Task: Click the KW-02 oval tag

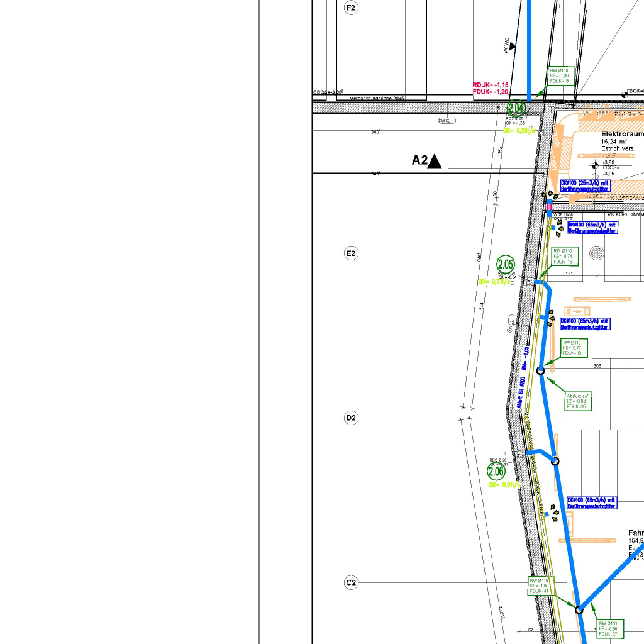Action: pyautogui.click(x=446, y=121)
